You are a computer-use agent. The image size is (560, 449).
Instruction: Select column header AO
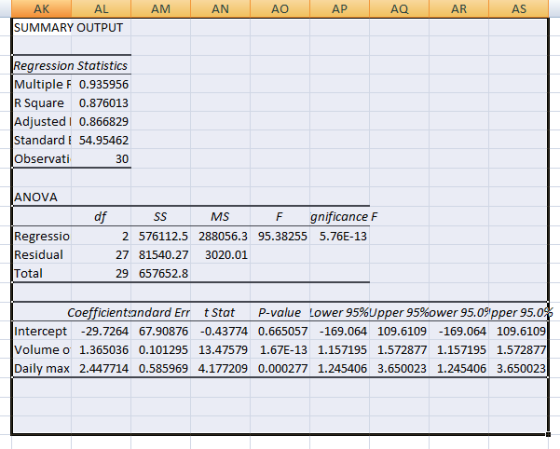point(280,9)
